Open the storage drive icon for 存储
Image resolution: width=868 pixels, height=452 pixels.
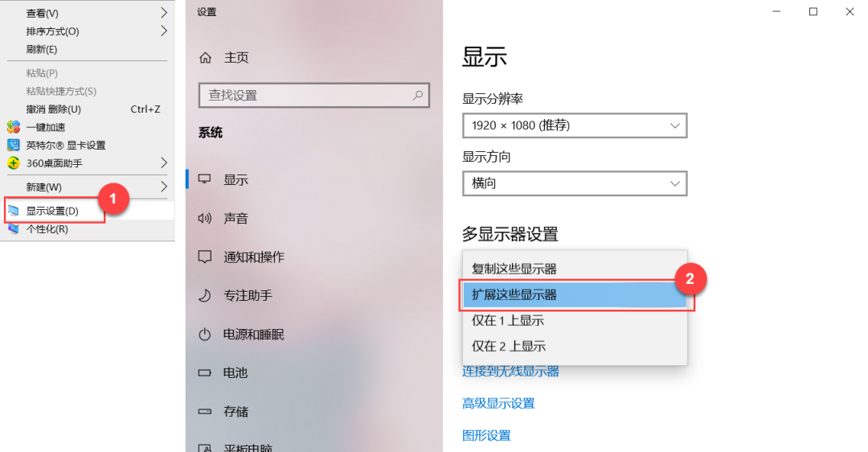click(205, 412)
